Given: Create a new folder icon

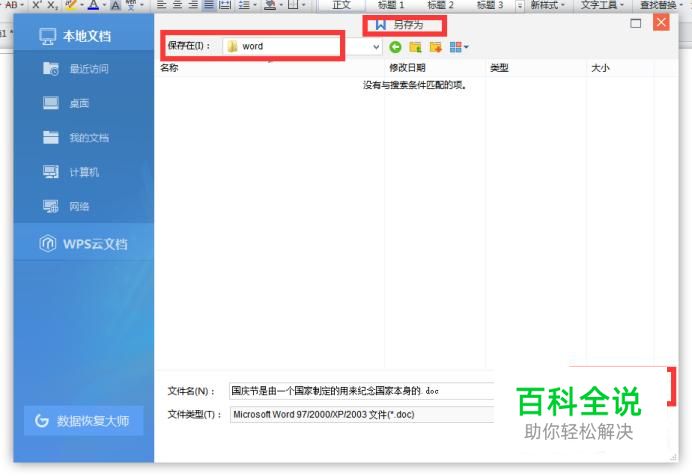Looking at the screenshot, I should (x=436, y=47).
